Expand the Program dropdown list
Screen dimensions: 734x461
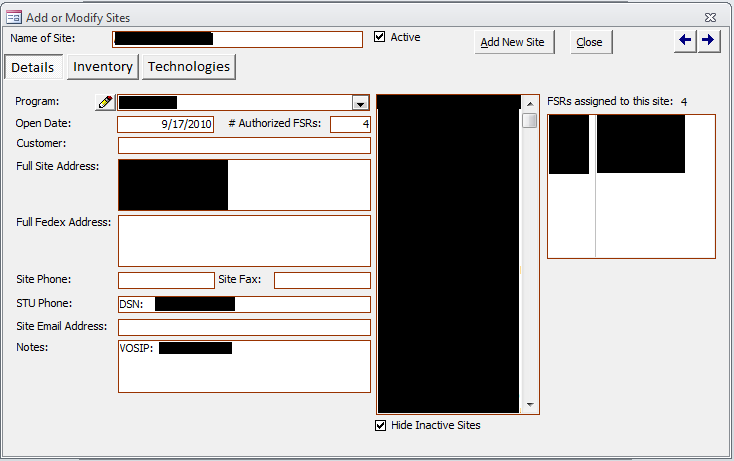point(359,102)
